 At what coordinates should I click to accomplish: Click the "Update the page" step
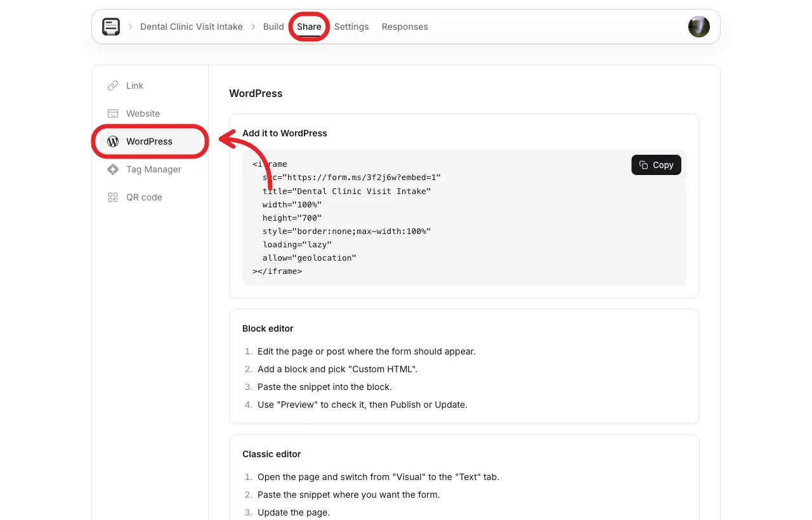coord(294,512)
